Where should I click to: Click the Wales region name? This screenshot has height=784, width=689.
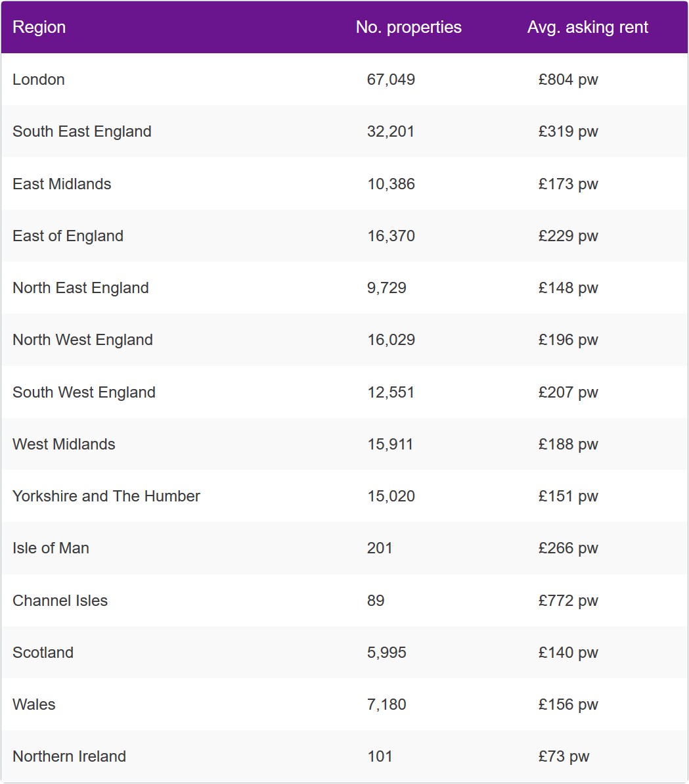pos(34,704)
